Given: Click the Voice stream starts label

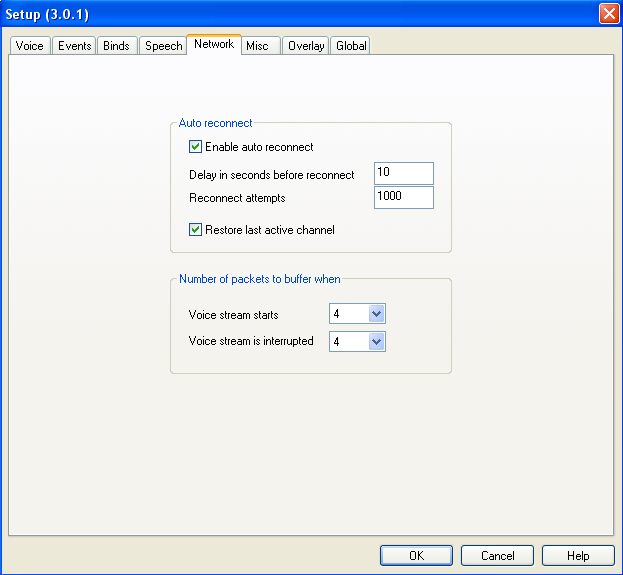Looking at the screenshot, I should click(x=234, y=315).
